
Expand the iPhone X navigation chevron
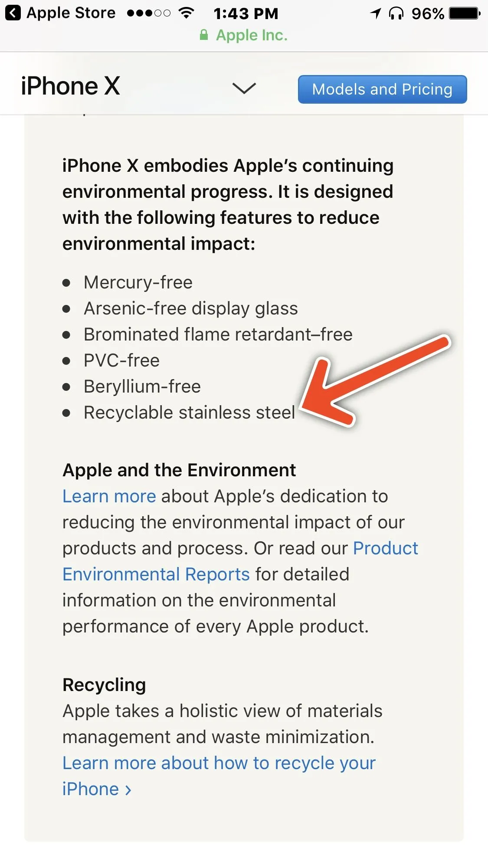coord(244,88)
